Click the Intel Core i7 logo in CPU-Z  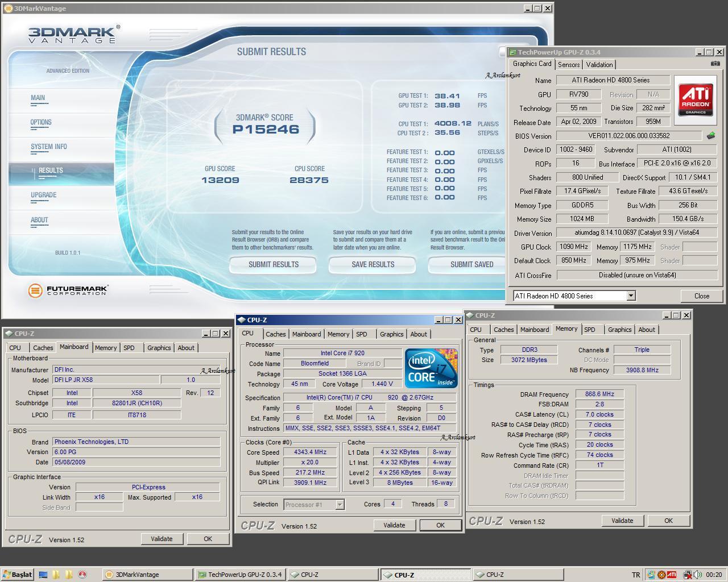(432, 368)
